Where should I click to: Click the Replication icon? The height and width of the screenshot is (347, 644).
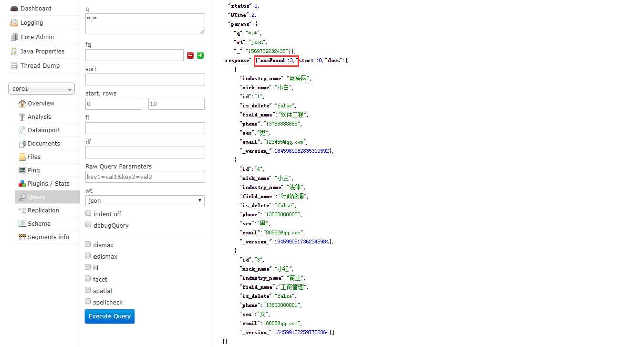(x=22, y=210)
